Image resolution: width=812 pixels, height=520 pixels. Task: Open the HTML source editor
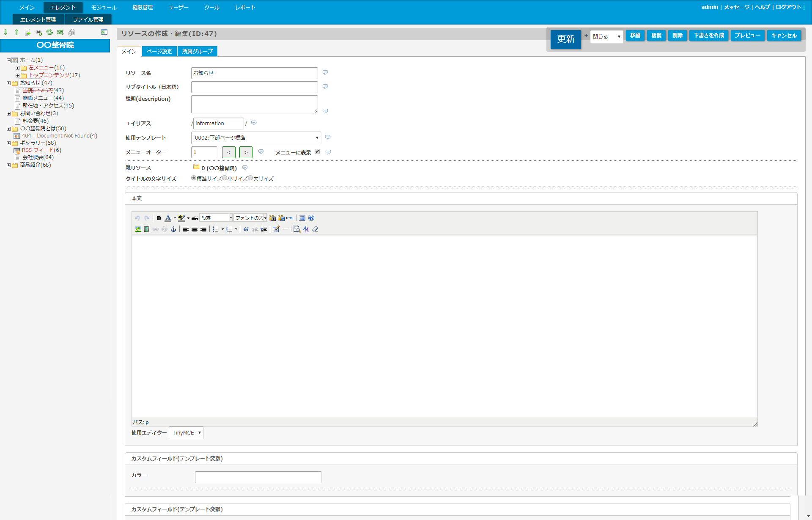coord(290,218)
